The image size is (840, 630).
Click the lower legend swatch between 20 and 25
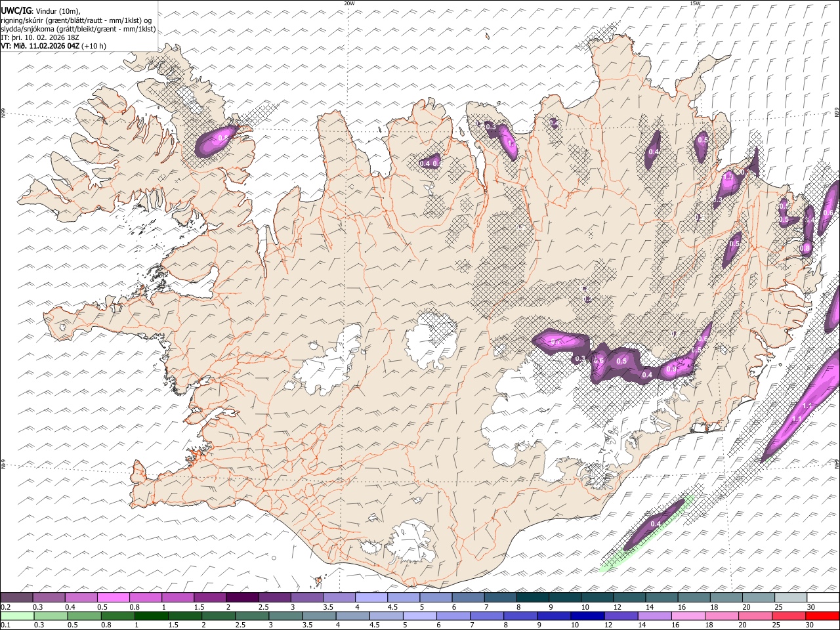pyautogui.click(x=755, y=616)
